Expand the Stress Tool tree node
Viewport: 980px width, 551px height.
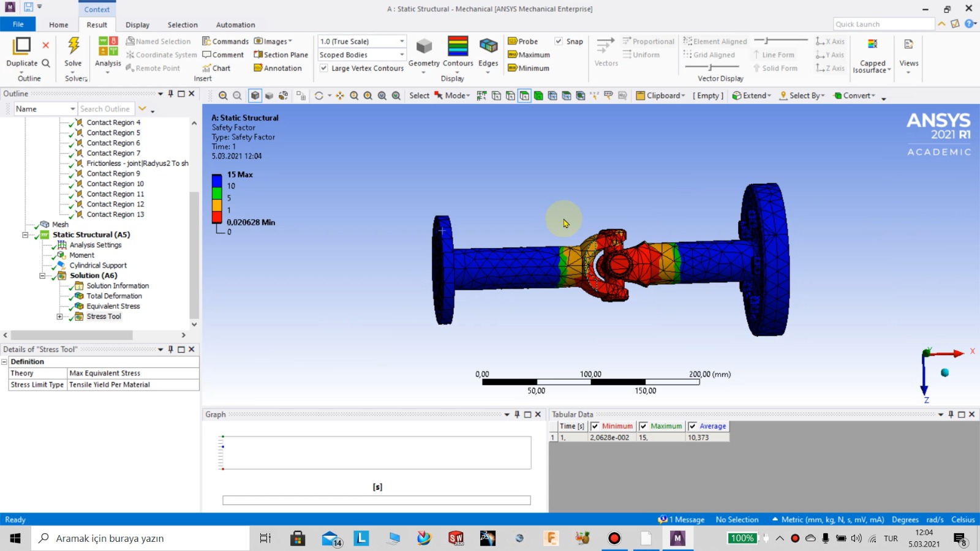[59, 317]
